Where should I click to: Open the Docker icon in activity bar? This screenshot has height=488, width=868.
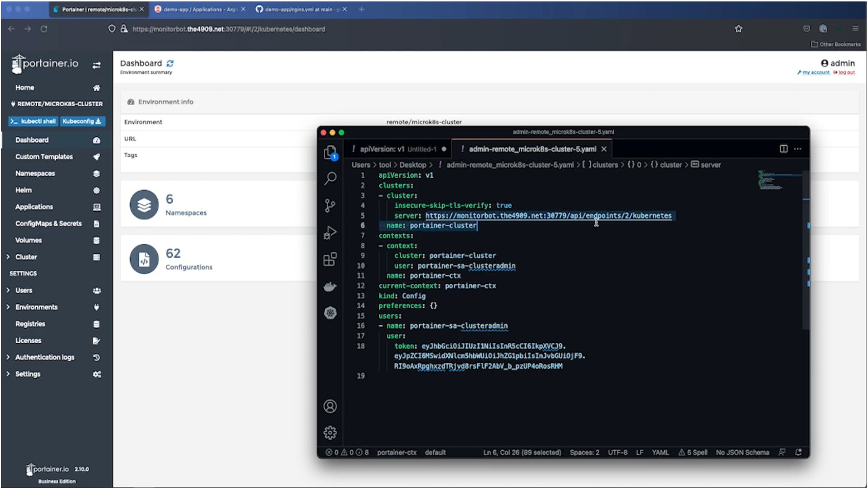click(x=330, y=286)
